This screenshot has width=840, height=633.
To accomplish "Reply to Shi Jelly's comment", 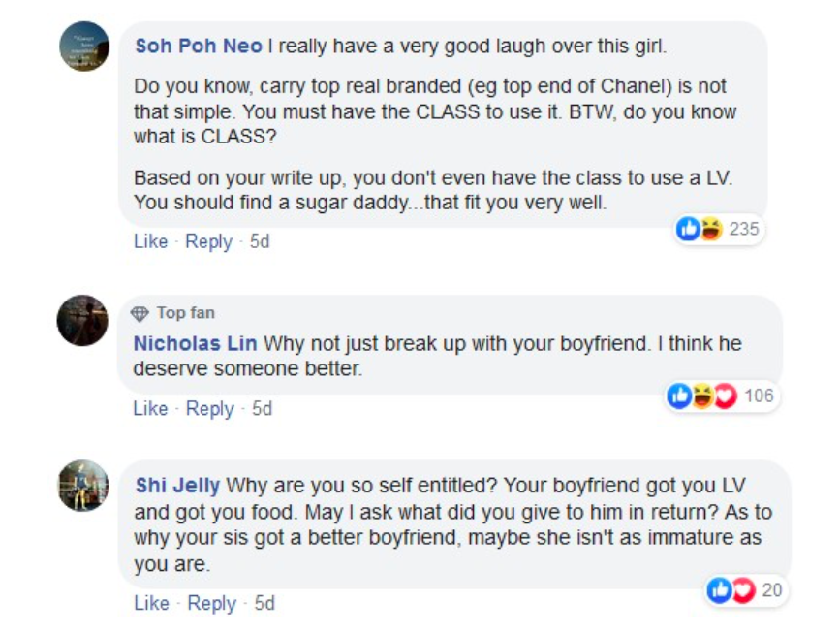I will (211, 603).
